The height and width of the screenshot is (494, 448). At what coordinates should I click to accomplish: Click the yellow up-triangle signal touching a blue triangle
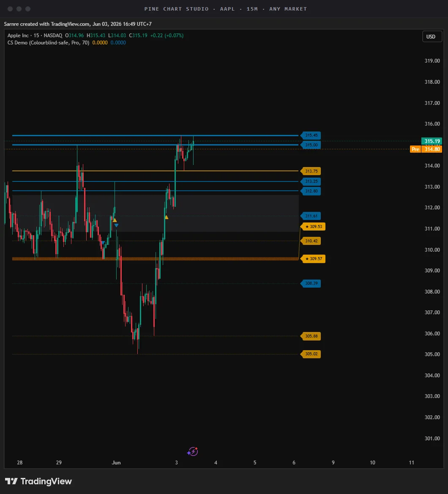[115, 220]
